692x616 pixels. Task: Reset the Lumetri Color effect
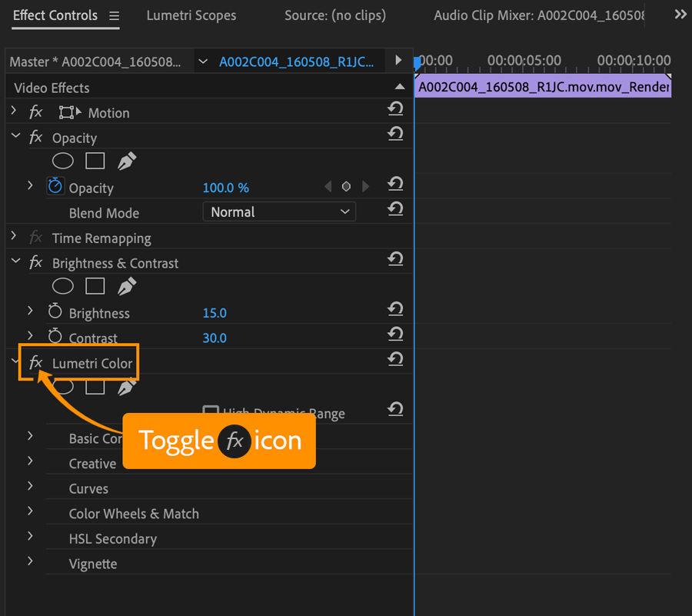tap(394, 359)
